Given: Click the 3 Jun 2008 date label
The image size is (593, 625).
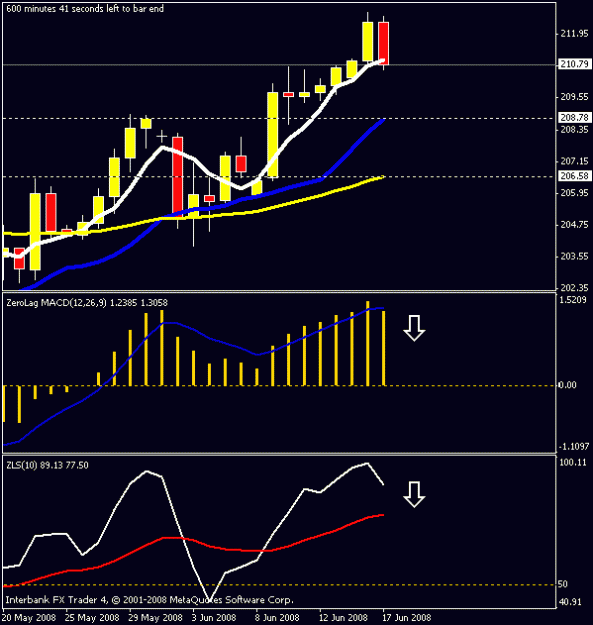Looking at the screenshot, I should [x=214, y=618].
